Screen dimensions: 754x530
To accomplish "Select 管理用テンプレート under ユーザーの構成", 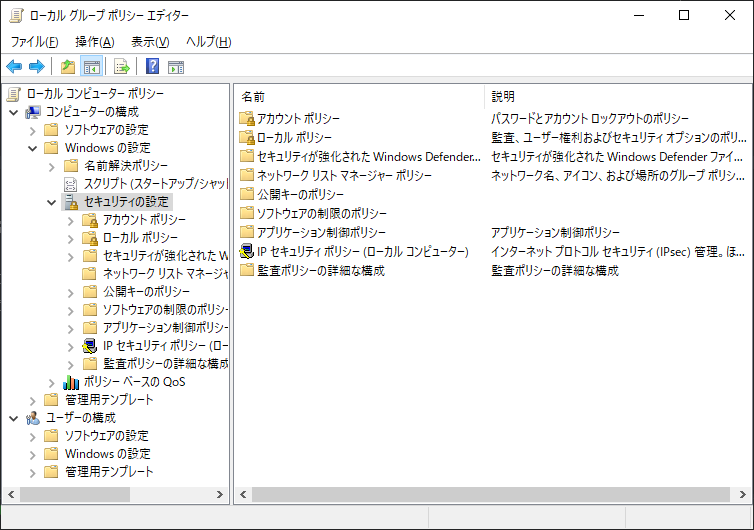I will coord(109,472).
